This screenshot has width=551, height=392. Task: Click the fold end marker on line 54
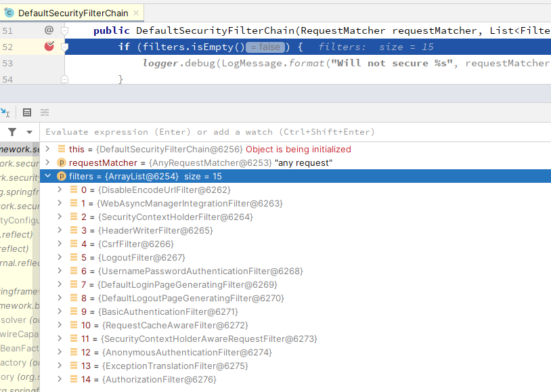65,80
